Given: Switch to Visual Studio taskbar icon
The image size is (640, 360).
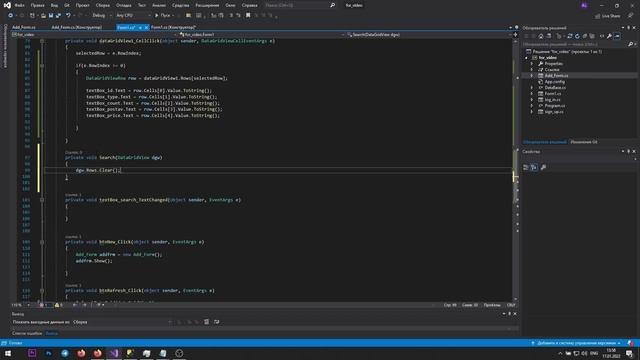Looking at the screenshot, I should 114,353.
